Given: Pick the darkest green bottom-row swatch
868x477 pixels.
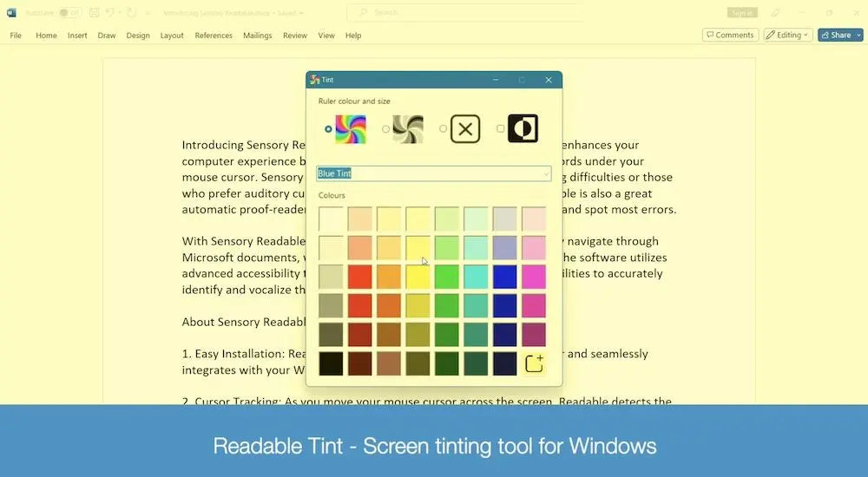Looking at the screenshot, I should pos(447,363).
